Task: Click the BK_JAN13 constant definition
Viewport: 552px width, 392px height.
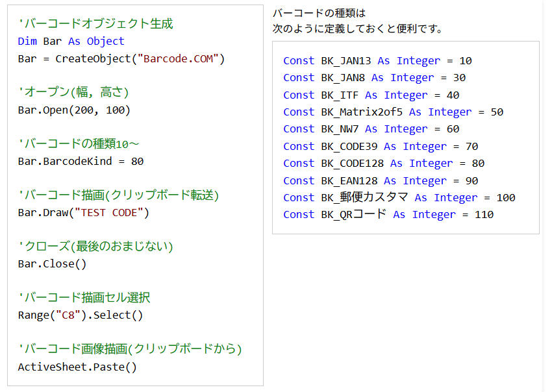Action: coord(377,61)
